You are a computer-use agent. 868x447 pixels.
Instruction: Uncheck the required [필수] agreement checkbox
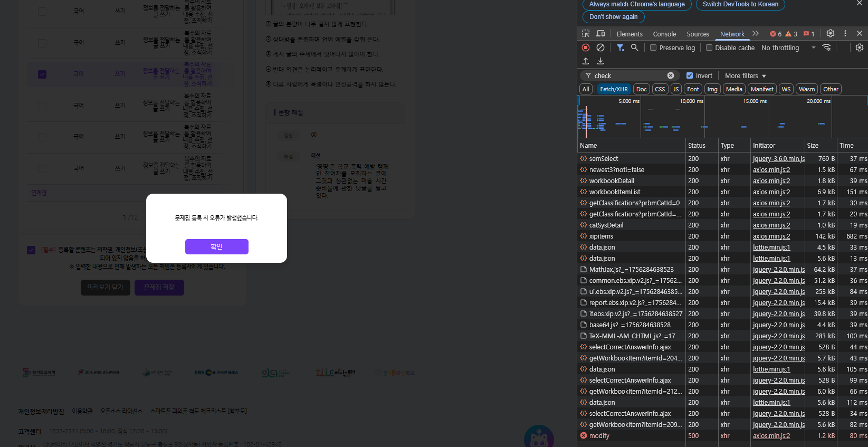click(x=31, y=250)
